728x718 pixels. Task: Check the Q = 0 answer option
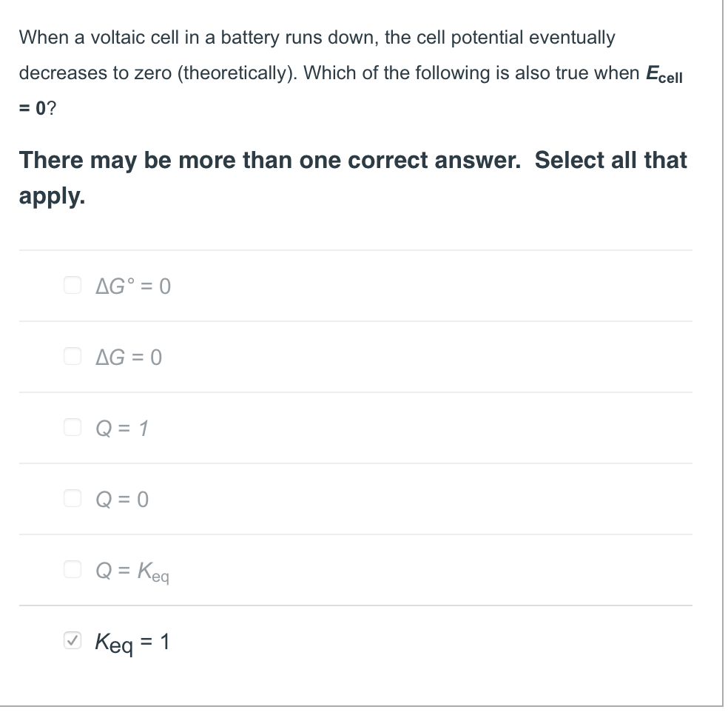pyautogui.click(x=72, y=499)
